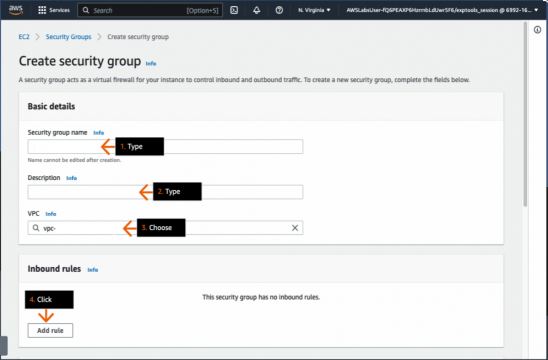Click the top navigation Search box
Screen dimensions: 548x360
click(150, 10)
